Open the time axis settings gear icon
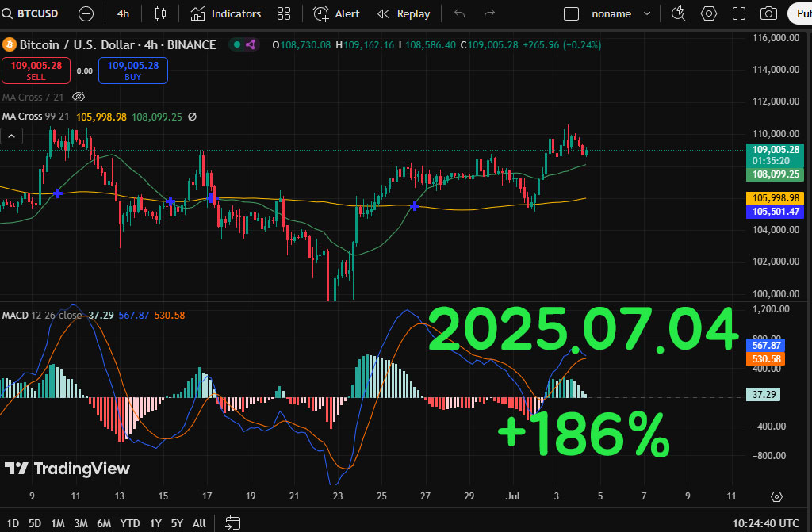812x532 pixels. [777, 497]
